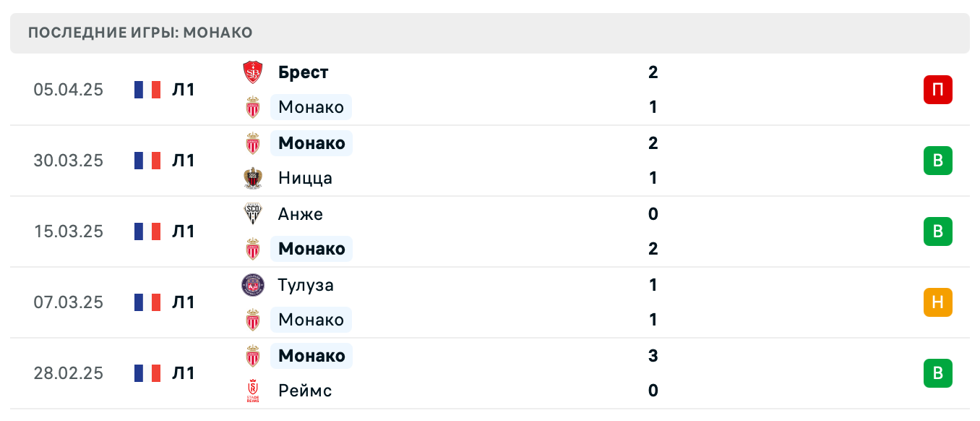Image resolution: width=980 pixels, height=421 pixels.
Task: Click Monaco crest in the Brest match
Action: (252, 108)
